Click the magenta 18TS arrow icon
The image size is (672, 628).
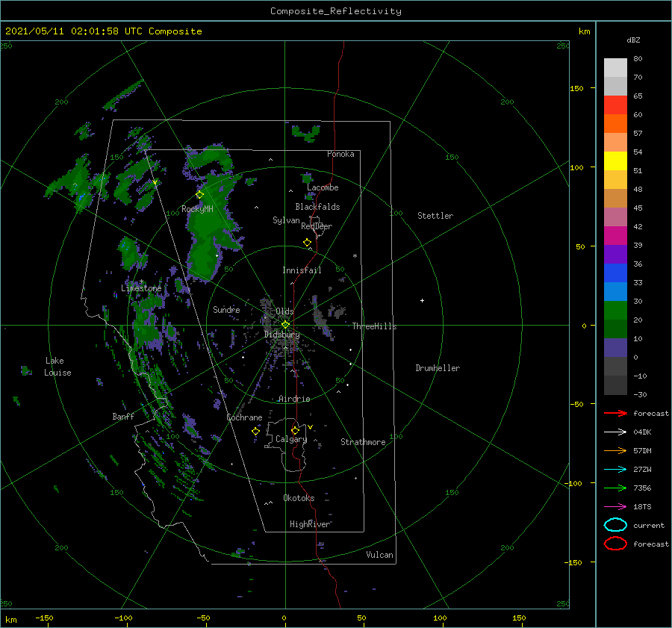pos(615,507)
